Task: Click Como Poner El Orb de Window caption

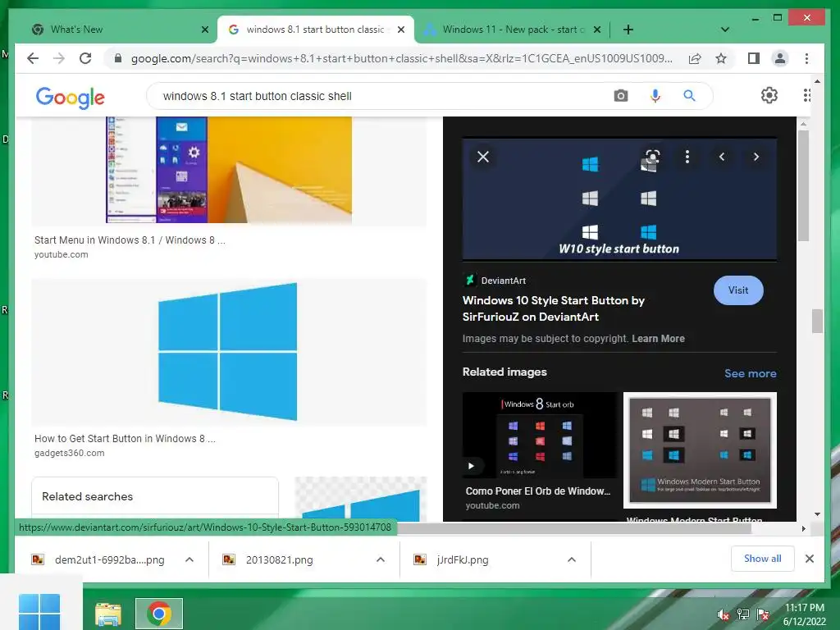Action: [538, 491]
